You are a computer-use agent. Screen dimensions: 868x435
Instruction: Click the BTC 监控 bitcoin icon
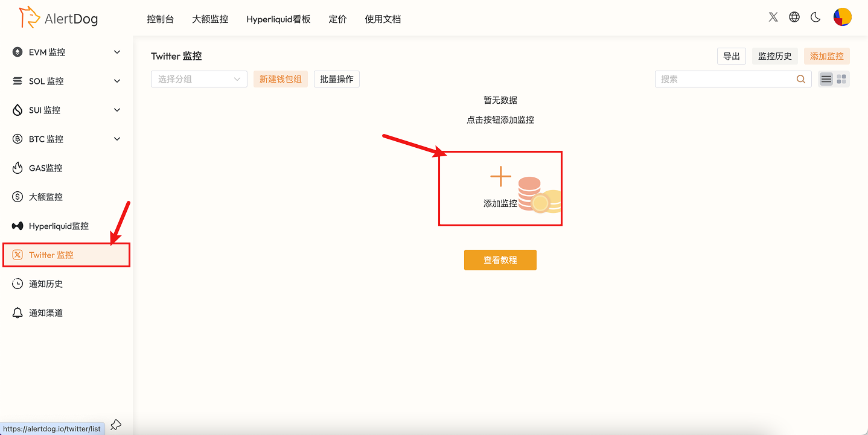pos(18,139)
